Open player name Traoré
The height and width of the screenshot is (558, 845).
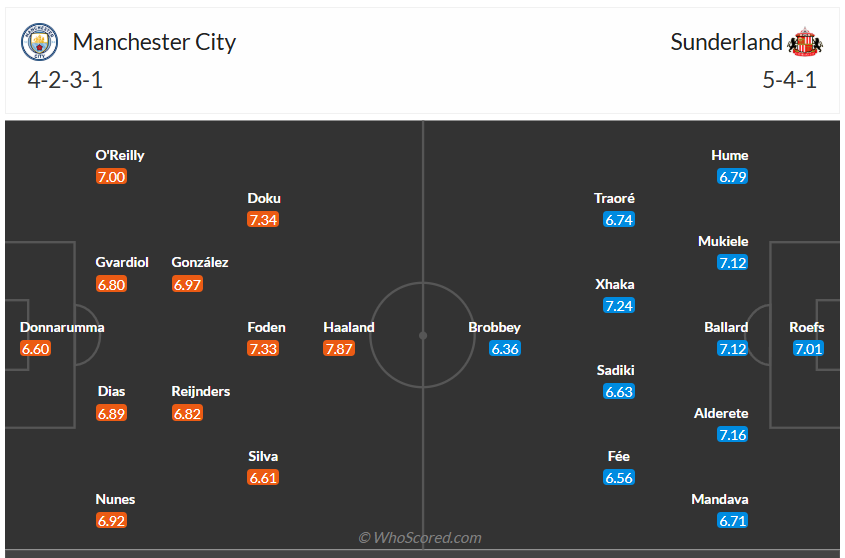coord(614,198)
